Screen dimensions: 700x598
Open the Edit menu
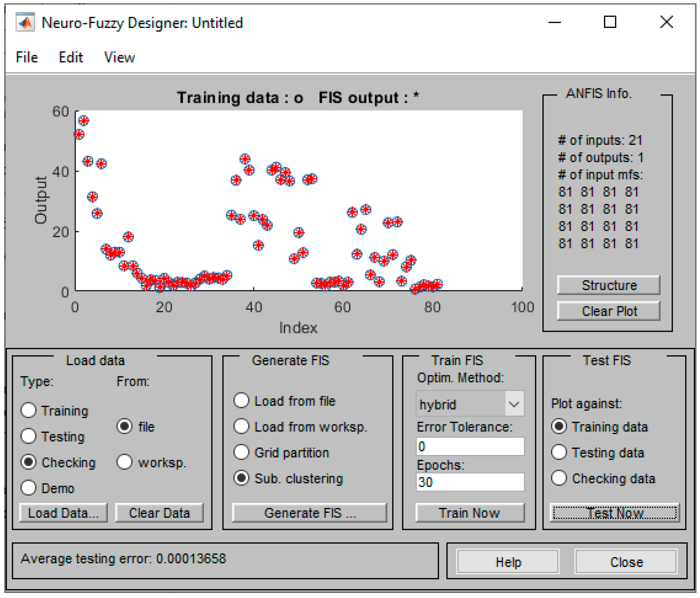(71, 57)
